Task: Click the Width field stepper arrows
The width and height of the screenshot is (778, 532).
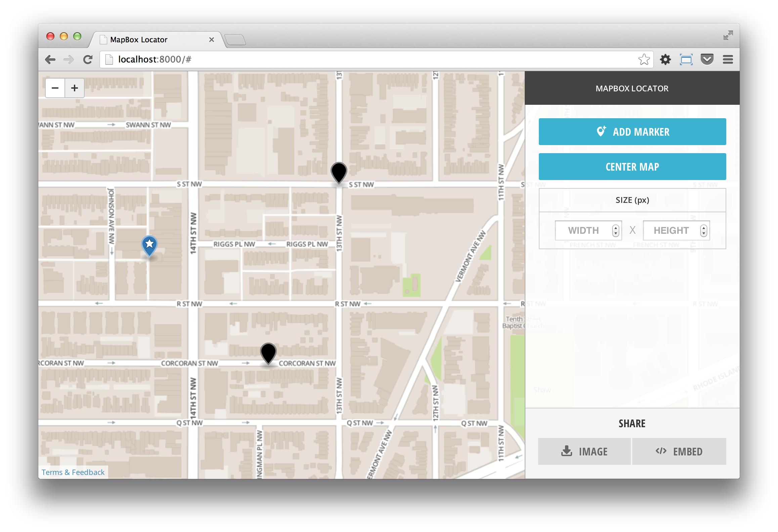Action: click(x=615, y=230)
